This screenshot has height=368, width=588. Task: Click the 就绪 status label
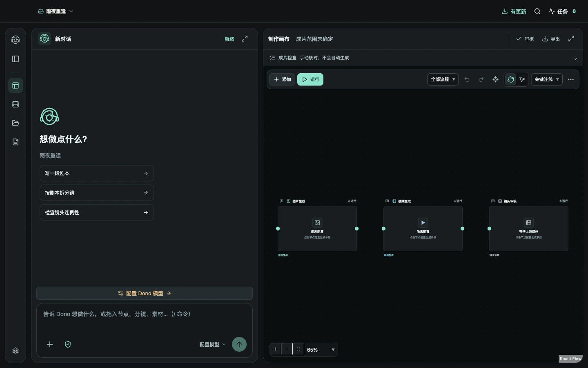[229, 39]
